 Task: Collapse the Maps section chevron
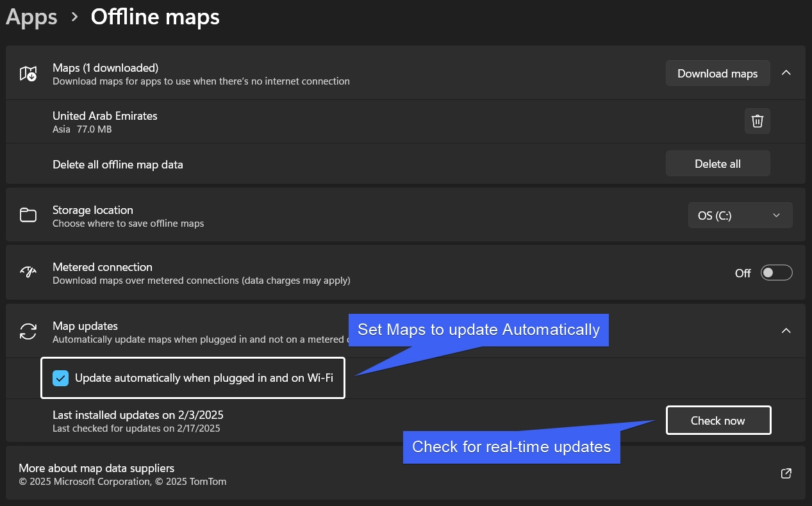click(786, 73)
